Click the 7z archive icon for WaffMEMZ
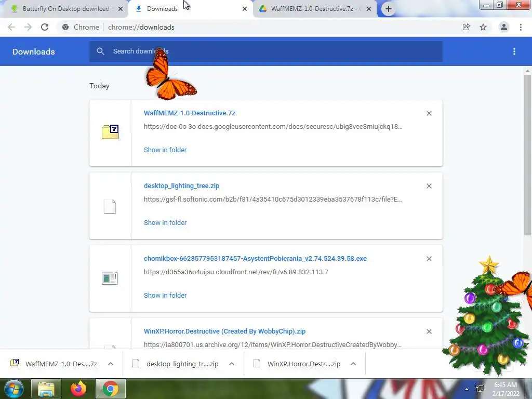532x399 pixels. (110, 132)
